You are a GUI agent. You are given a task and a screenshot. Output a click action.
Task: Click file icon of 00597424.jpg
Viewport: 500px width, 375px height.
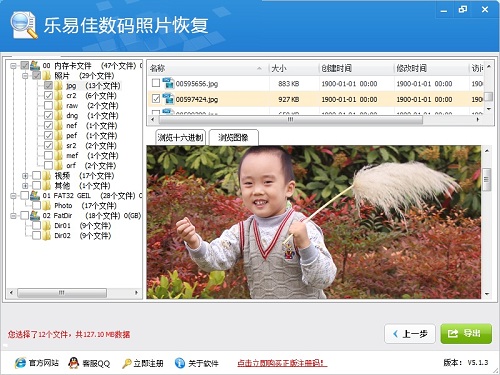pos(168,99)
